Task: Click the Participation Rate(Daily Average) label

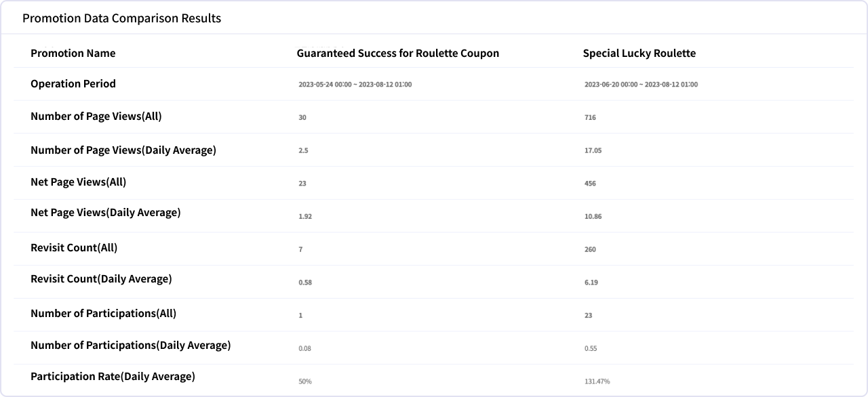Action: click(113, 377)
